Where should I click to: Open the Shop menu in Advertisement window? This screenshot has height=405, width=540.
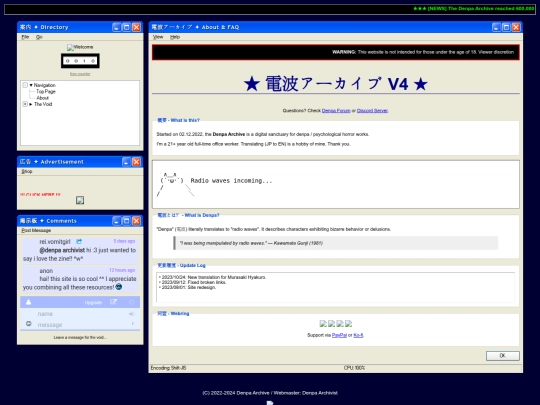[x=27, y=171]
